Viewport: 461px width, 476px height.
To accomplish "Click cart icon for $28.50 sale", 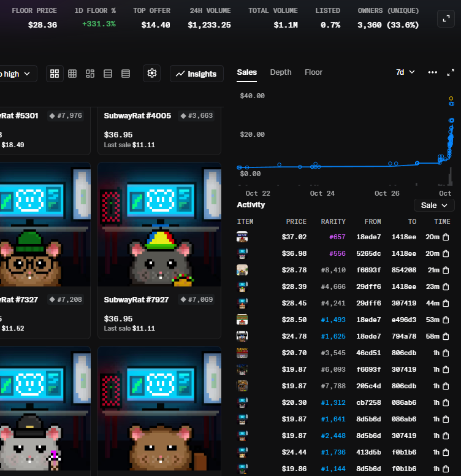I will pos(446,320).
